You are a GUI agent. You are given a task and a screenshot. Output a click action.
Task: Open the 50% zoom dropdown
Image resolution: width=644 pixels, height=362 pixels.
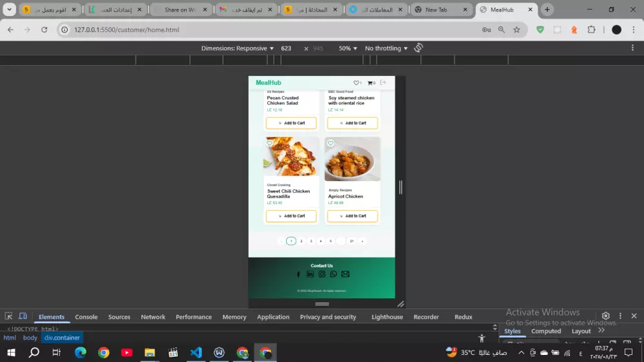348,48
